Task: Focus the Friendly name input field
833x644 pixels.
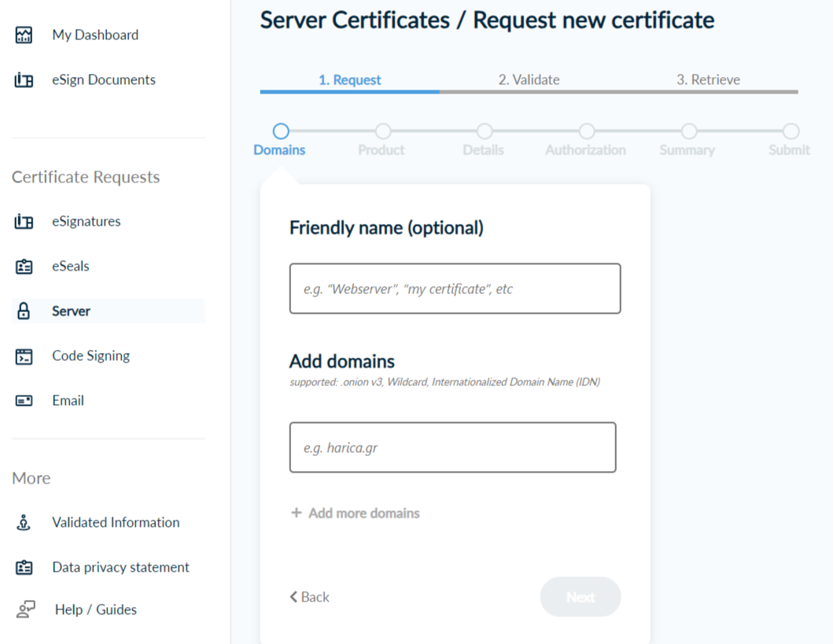Action: click(x=455, y=289)
